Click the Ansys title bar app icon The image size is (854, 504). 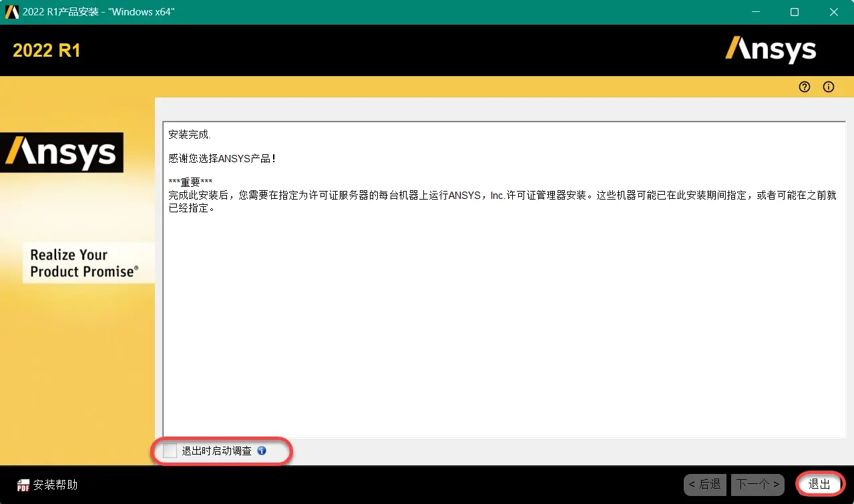click(x=12, y=12)
